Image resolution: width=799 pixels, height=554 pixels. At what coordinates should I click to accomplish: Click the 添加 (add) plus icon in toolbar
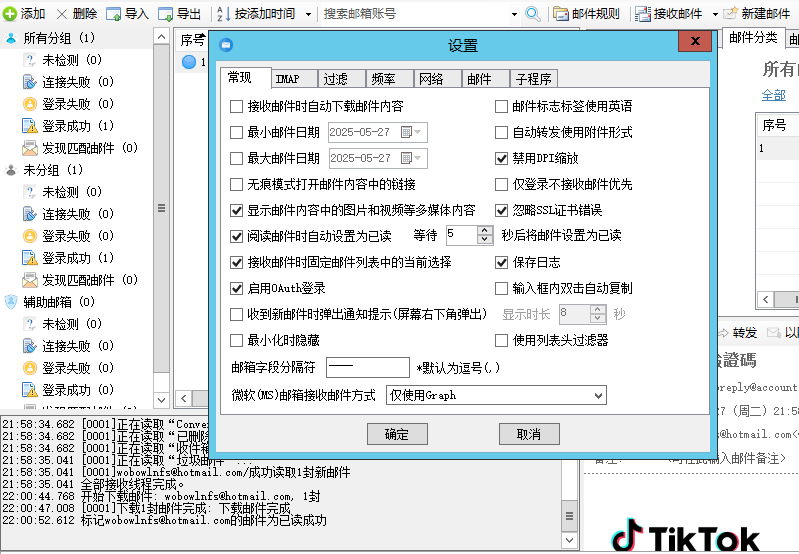pyautogui.click(x=10, y=14)
